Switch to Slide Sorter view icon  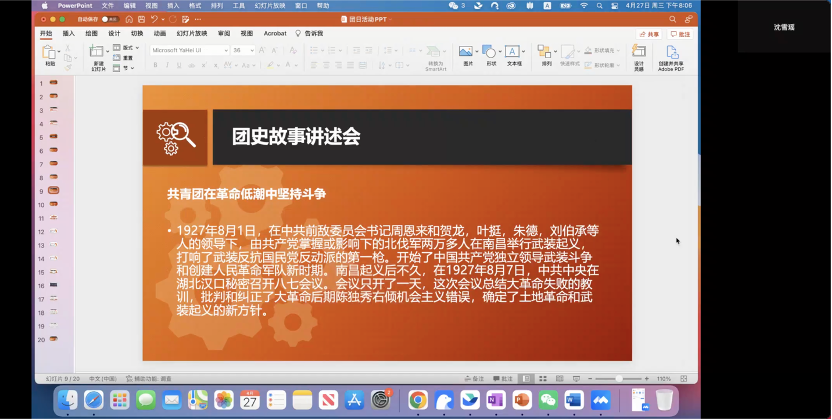pyautogui.click(x=543, y=379)
